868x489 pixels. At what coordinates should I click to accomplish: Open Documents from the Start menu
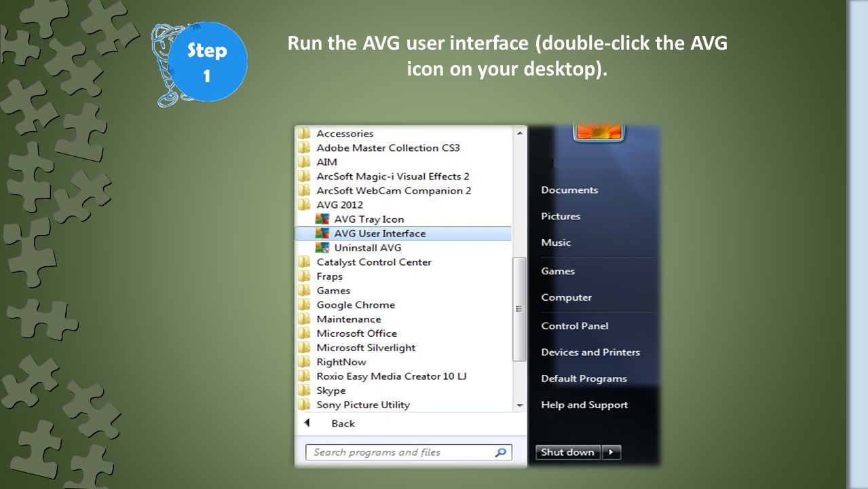tap(569, 190)
